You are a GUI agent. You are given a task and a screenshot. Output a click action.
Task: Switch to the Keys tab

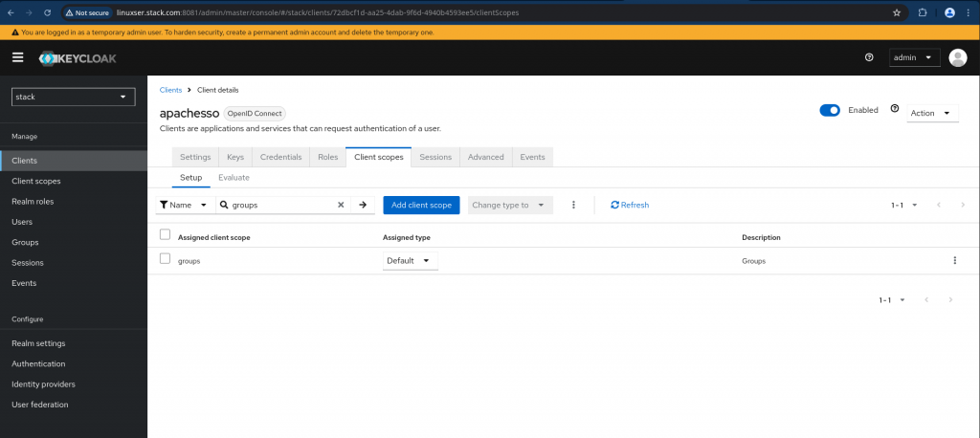tap(235, 157)
